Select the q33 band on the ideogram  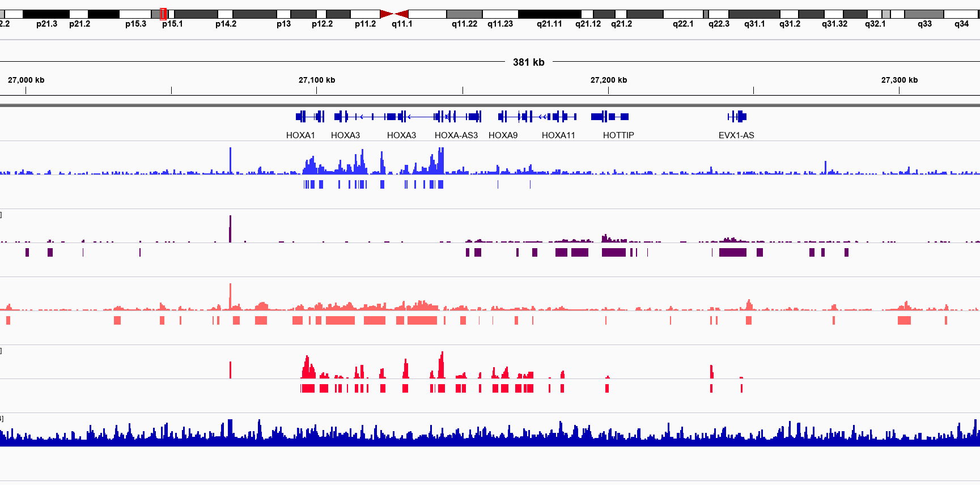pyautogui.click(x=924, y=14)
